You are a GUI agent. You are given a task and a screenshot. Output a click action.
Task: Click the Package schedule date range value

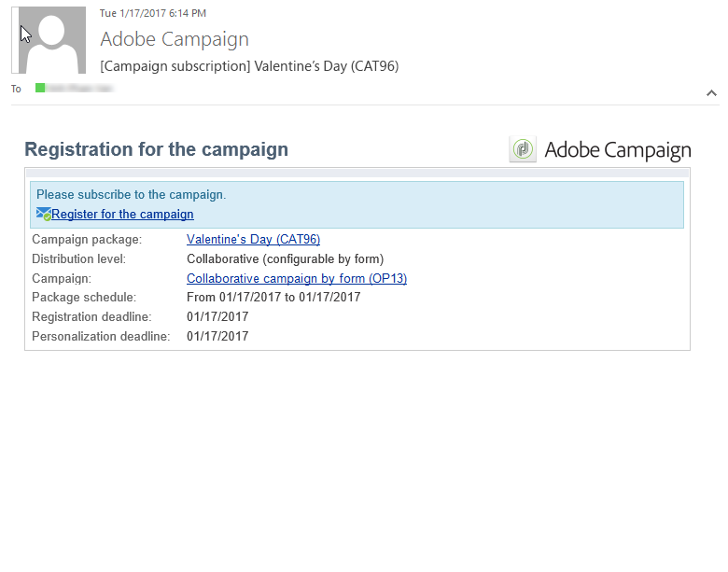pyautogui.click(x=273, y=298)
